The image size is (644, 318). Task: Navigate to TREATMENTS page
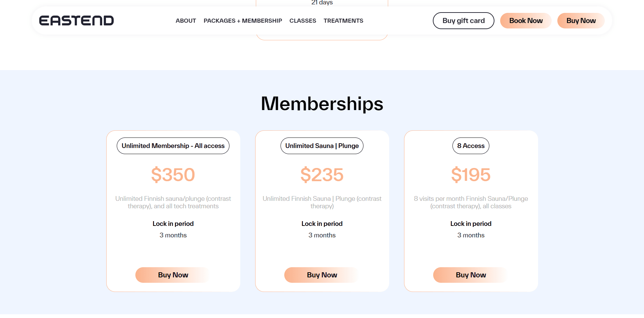(343, 21)
